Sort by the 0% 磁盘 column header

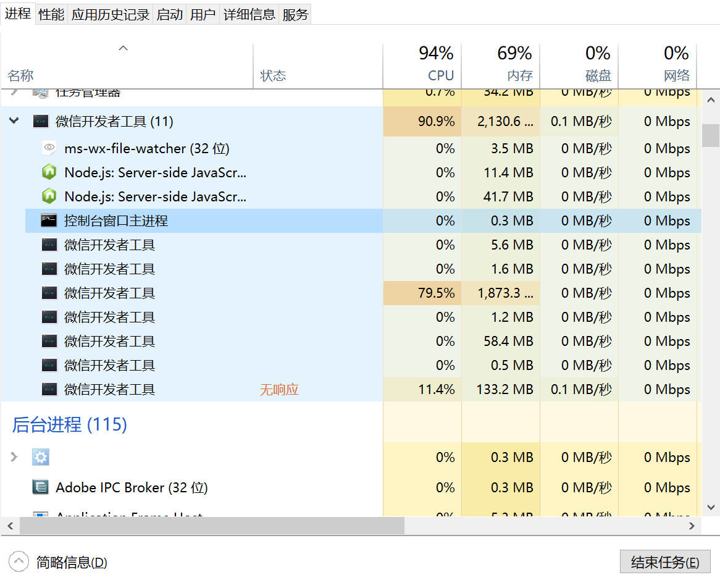tap(579, 65)
